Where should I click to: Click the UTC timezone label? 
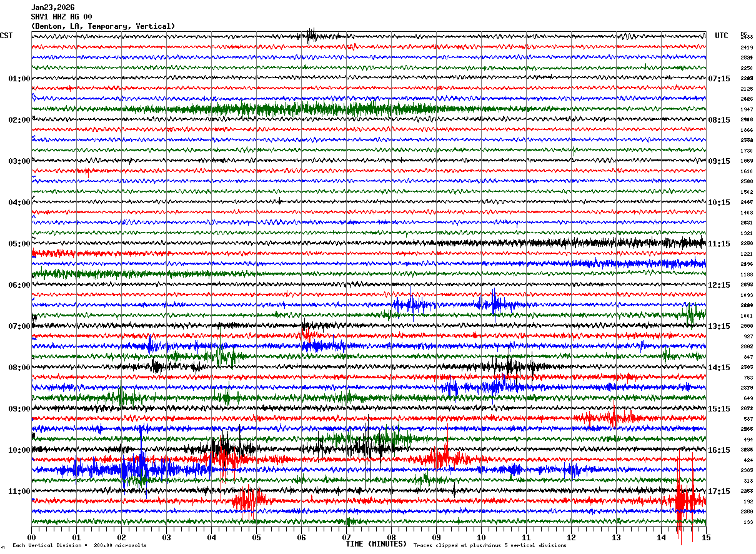[722, 36]
